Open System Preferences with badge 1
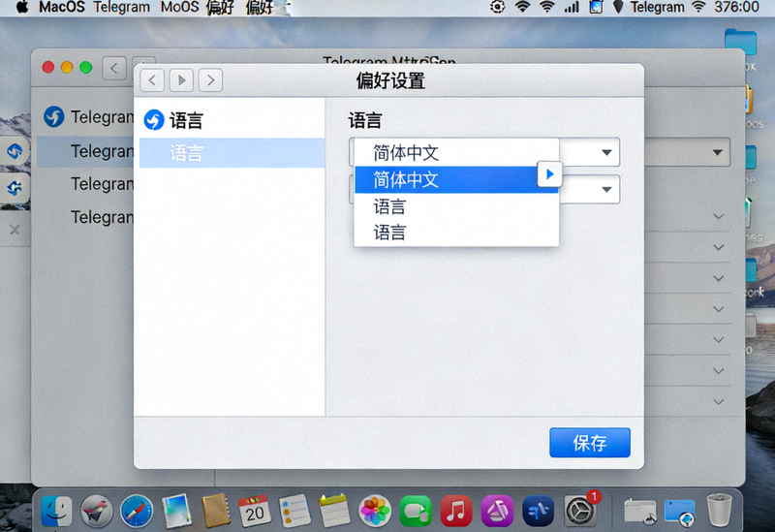 pyautogui.click(x=579, y=511)
